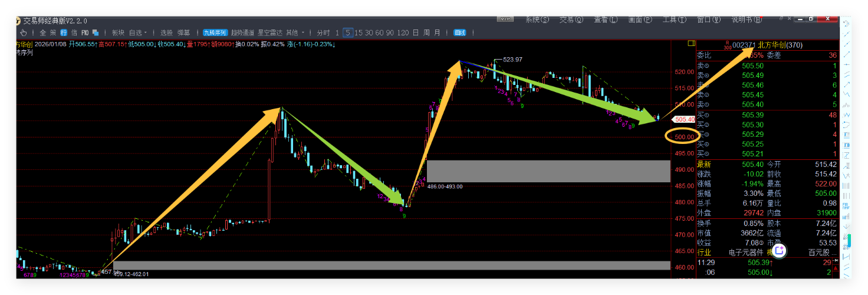Enable the 趋势通道 trend channel indicator
The image size is (868, 295).
click(242, 32)
